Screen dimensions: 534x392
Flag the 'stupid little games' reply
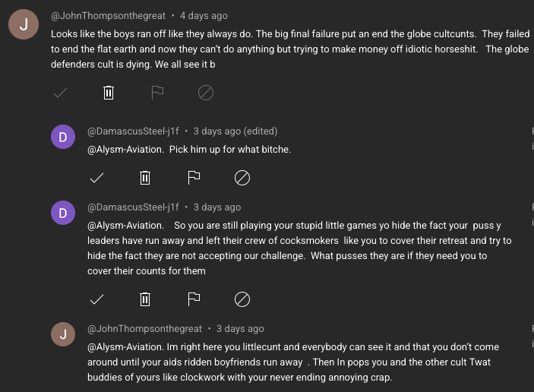[x=194, y=299]
